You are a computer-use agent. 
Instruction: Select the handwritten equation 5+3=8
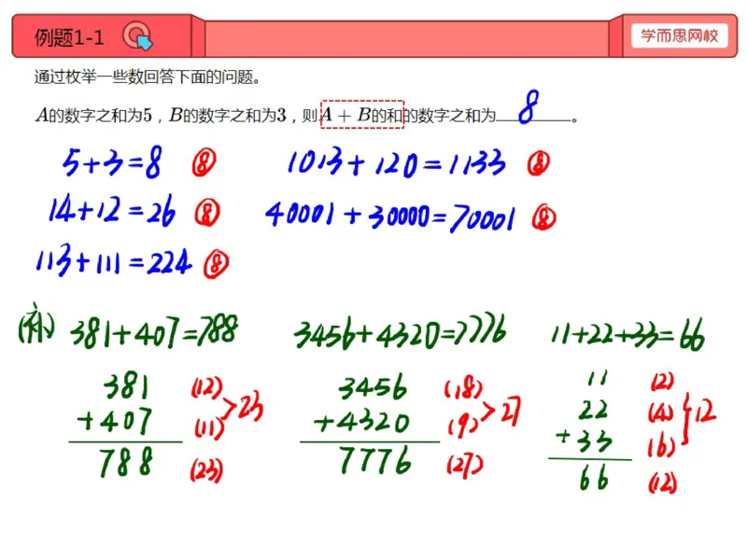[112, 162]
